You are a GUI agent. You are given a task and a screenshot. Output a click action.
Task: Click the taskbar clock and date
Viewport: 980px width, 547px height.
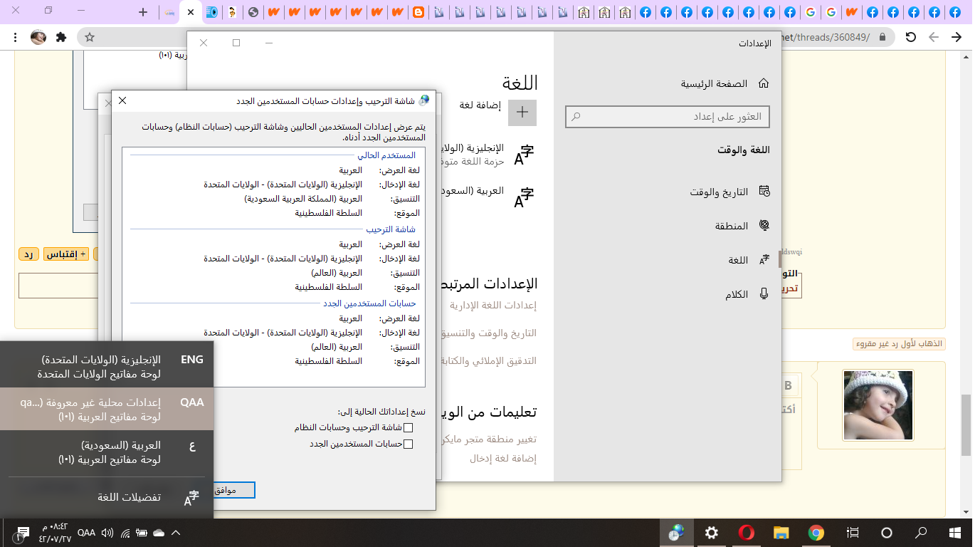coord(56,533)
